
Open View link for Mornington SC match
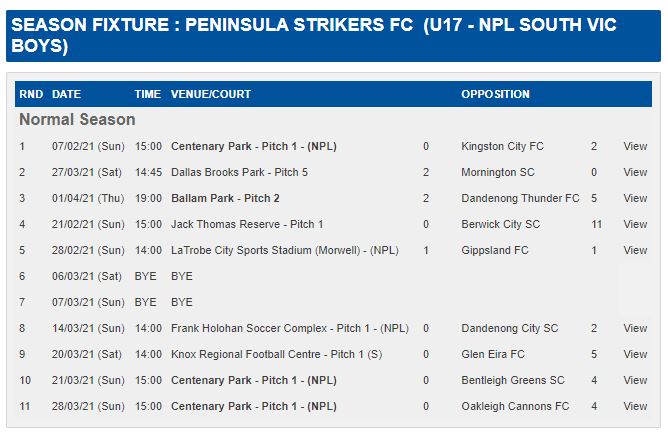(x=635, y=172)
